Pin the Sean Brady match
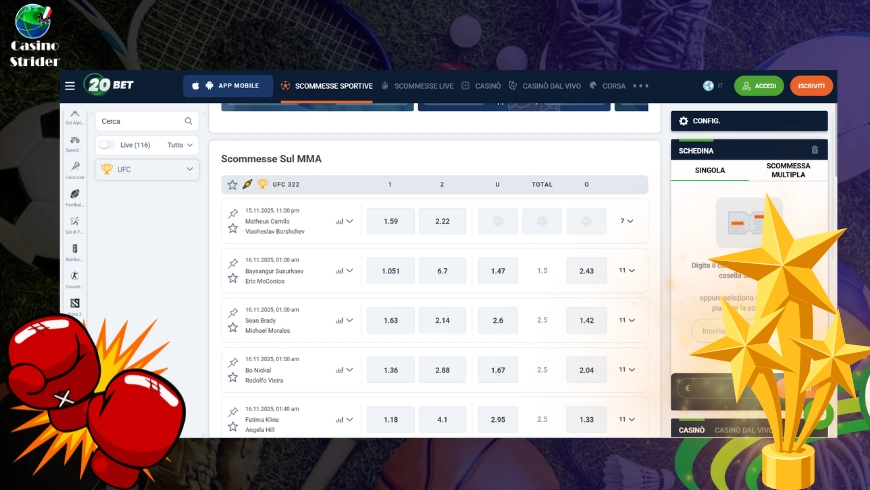This screenshot has width=870, height=490. (x=233, y=313)
